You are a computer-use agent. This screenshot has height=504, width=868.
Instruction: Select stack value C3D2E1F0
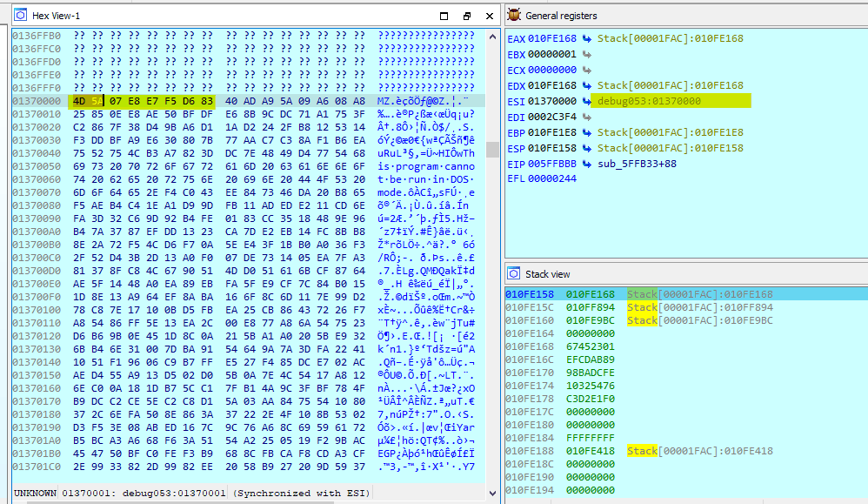[x=590, y=399]
